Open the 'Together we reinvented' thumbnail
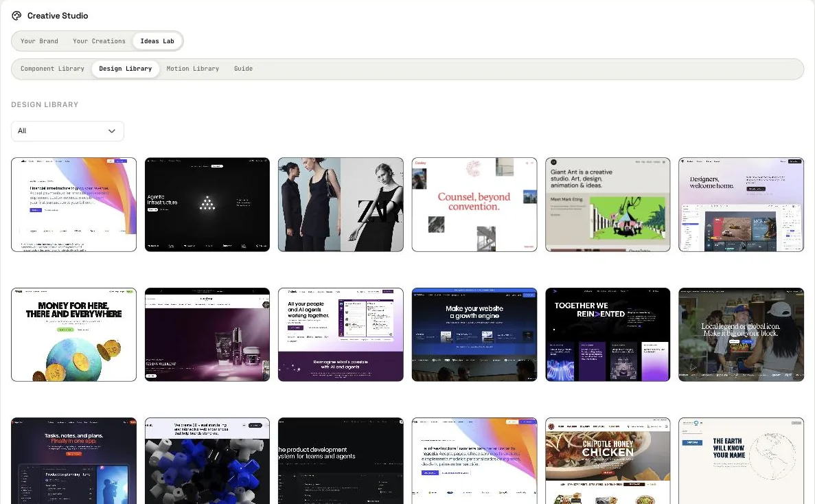Image resolution: width=815 pixels, height=504 pixels. tap(608, 334)
